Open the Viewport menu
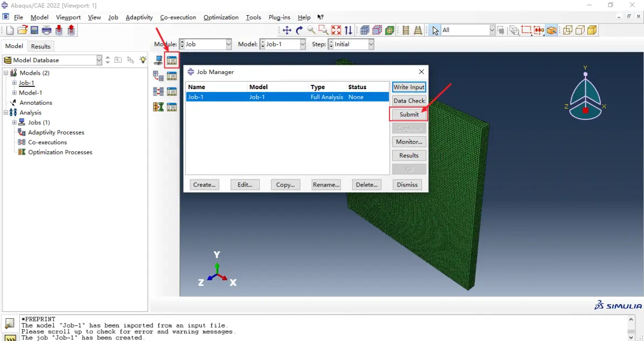This screenshot has height=341, width=644. (68, 17)
